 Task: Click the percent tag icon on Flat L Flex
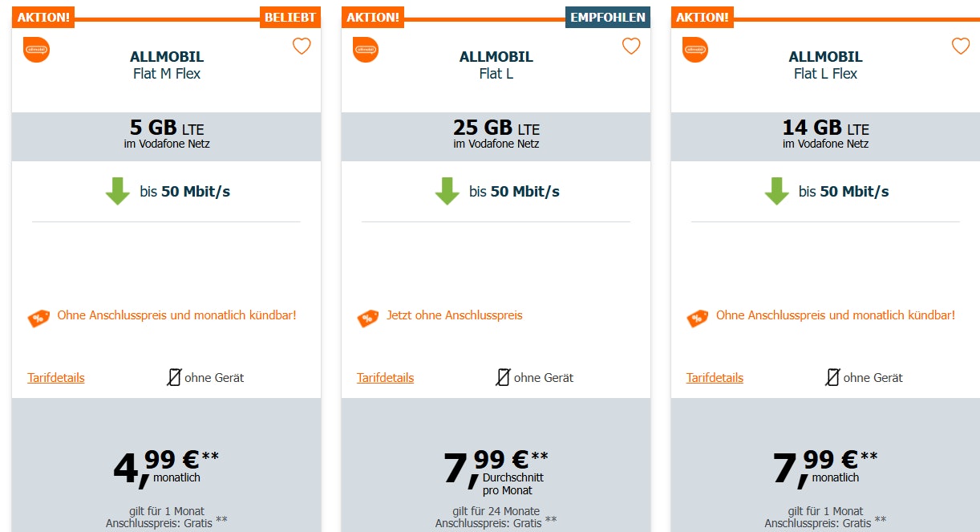pos(697,318)
